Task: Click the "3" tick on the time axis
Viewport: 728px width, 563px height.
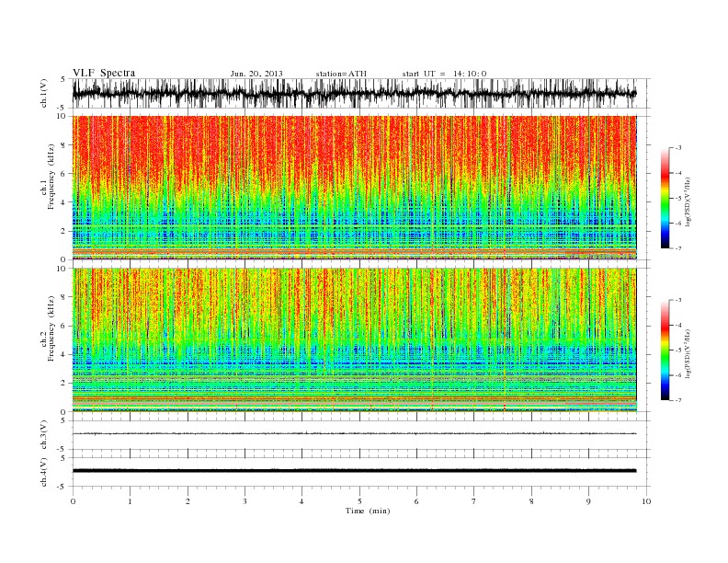Action: [x=245, y=501]
